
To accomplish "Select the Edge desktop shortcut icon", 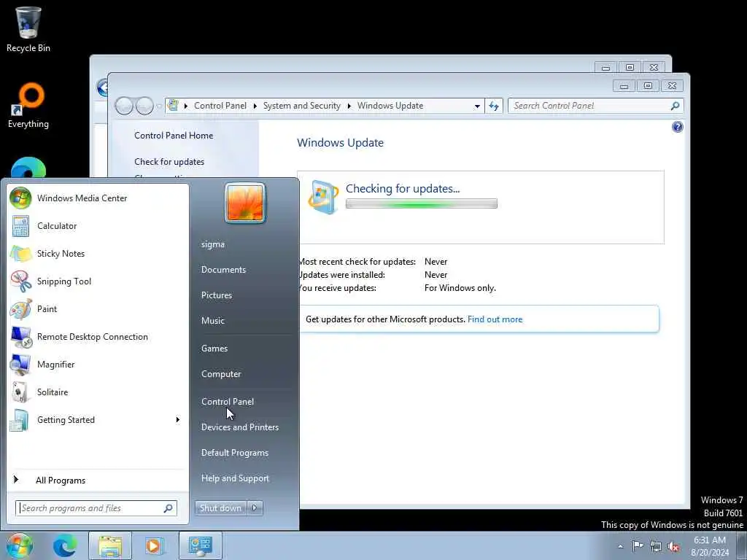I will (x=28, y=168).
